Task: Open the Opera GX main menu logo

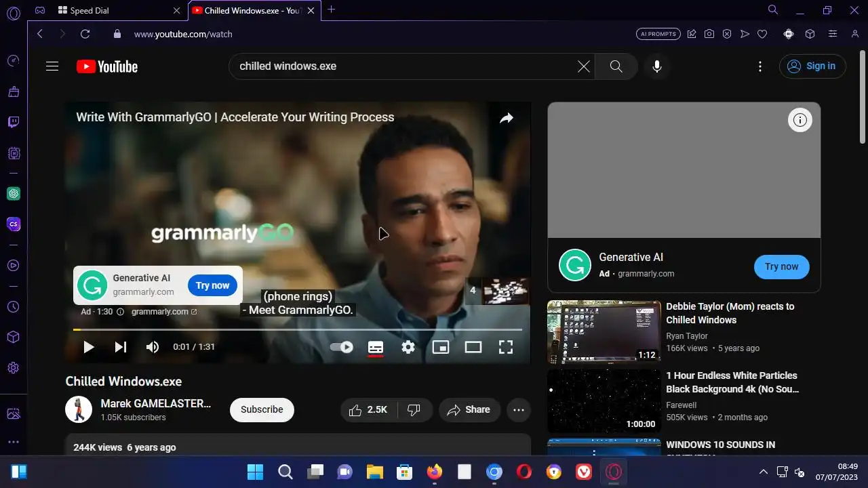Action: tap(14, 12)
